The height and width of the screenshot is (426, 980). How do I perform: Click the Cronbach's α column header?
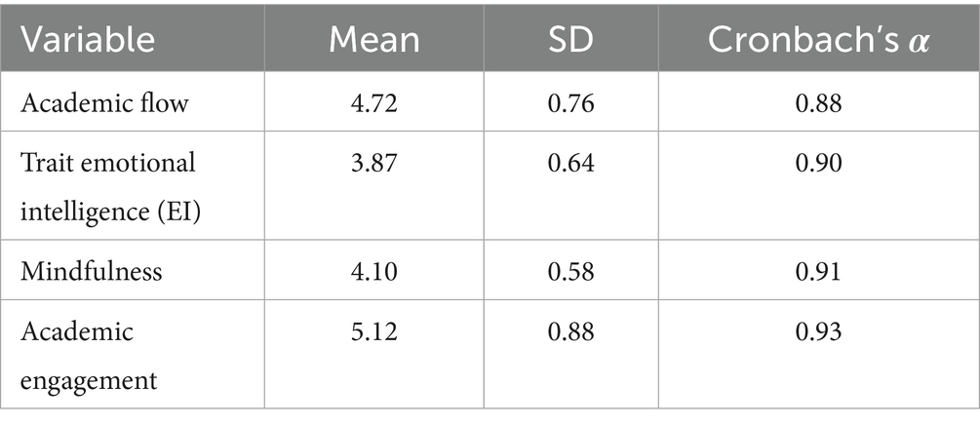coord(813,40)
